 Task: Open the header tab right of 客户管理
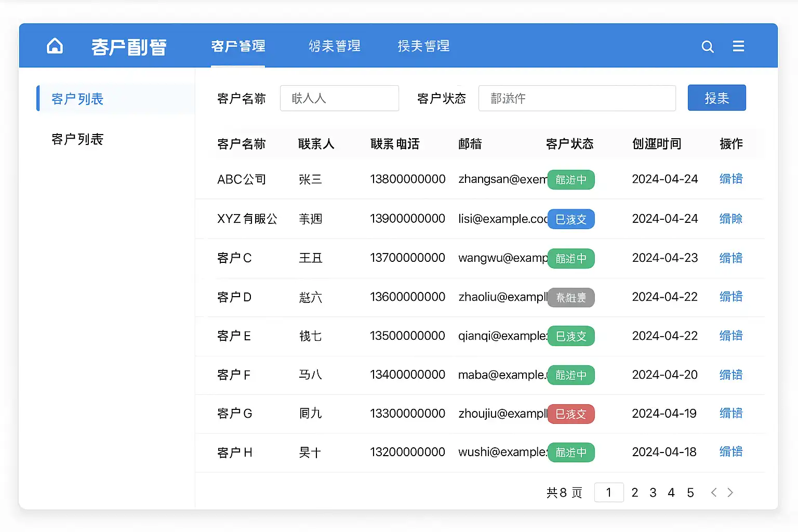[334, 46]
